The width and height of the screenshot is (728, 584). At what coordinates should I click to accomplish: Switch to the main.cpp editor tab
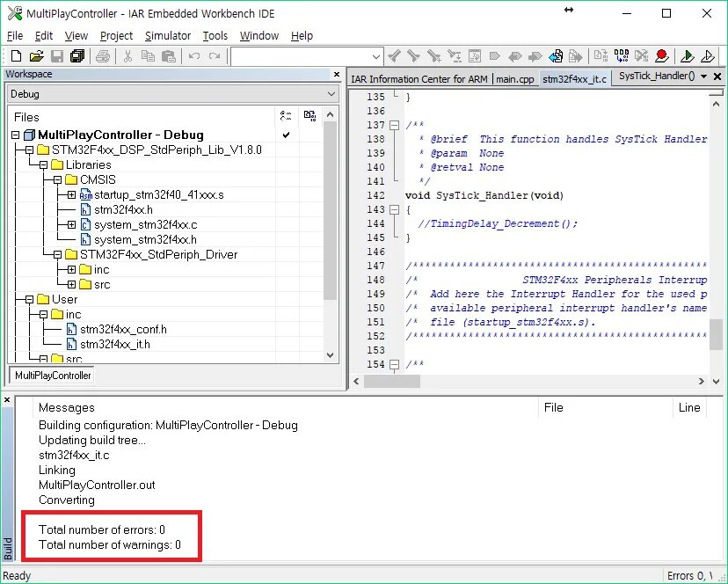pos(515,79)
